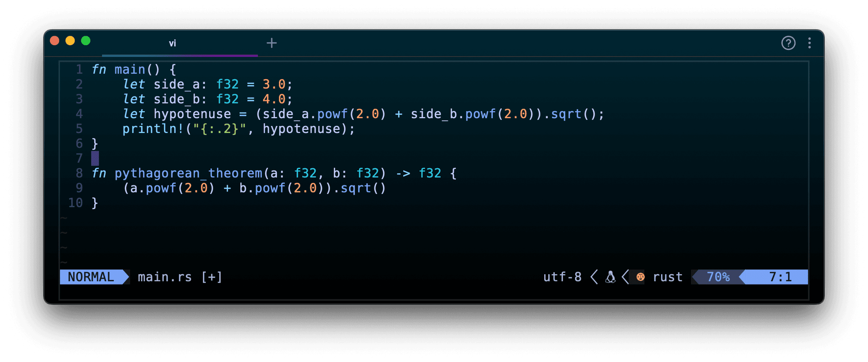Screen dimensions: 868x362
Task: Click the main.rs filename in statusline
Action: [164, 277]
